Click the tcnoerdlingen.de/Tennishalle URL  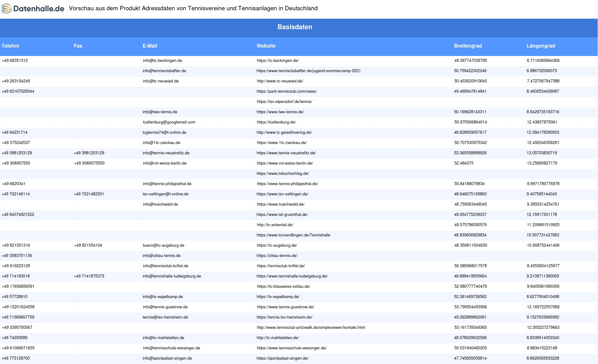(x=293, y=235)
